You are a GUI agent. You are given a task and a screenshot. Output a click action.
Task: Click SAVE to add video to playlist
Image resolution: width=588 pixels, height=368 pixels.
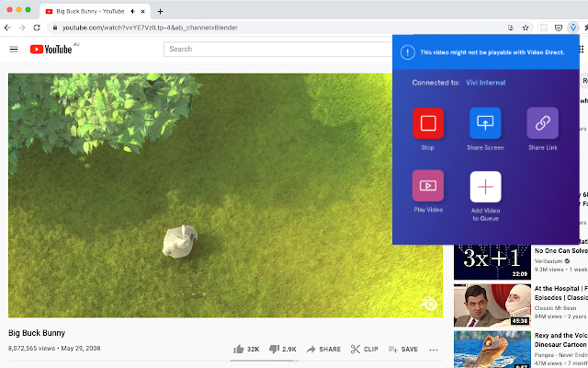403,350
